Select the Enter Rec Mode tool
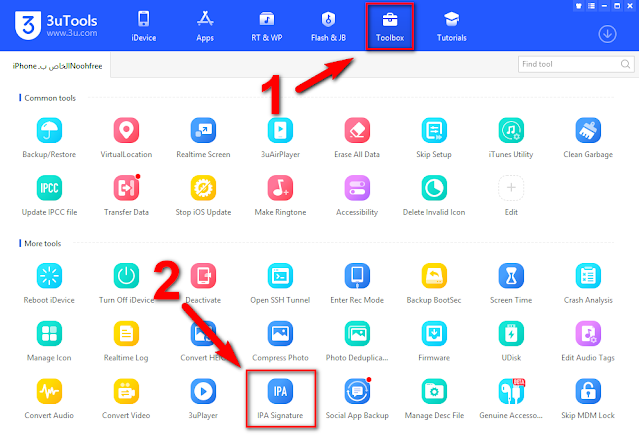The image size is (639, 438). (357, 276)
